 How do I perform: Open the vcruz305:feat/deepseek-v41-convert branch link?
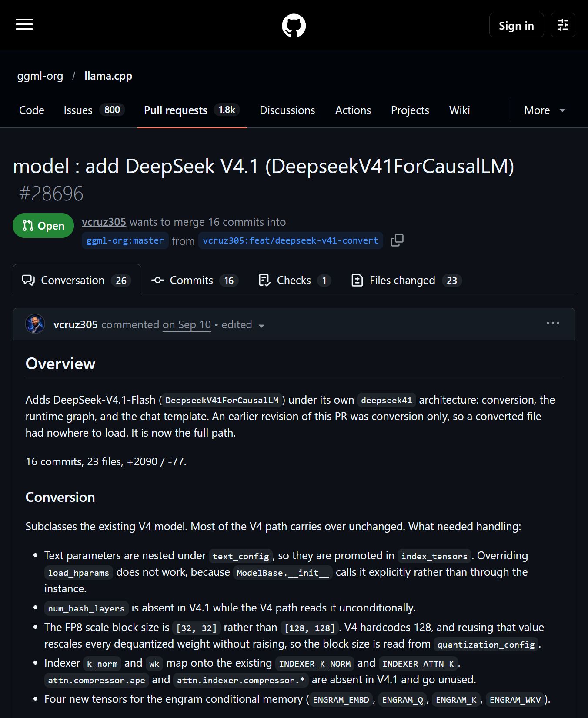click(291, 240)
